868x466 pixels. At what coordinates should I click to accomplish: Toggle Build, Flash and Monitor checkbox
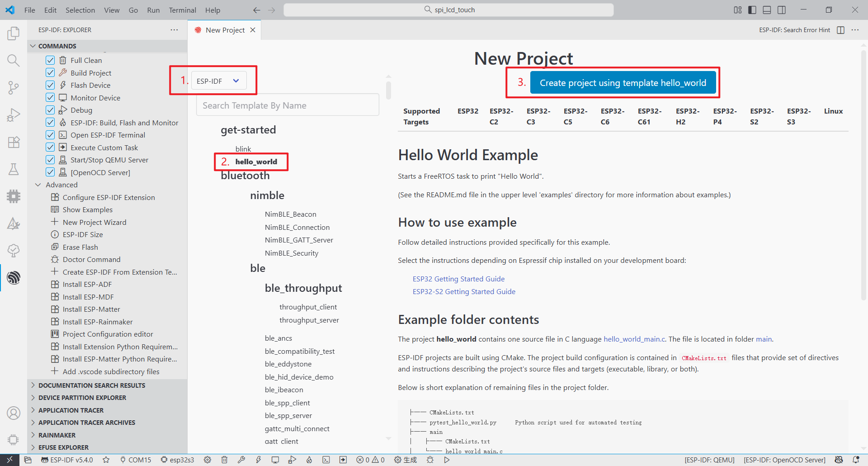click(50, 123)
